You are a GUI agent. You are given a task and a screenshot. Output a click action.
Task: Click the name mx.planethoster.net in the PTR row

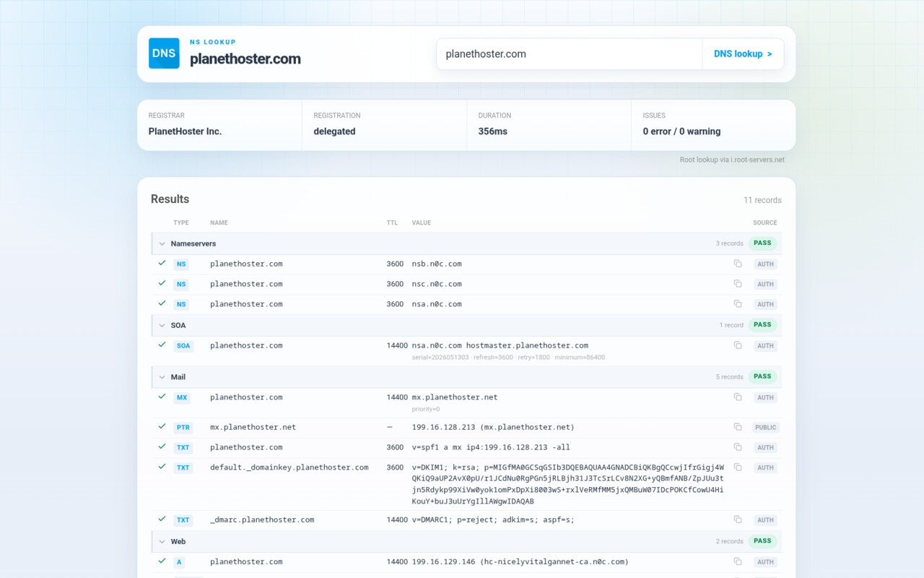click(x=253, y=427)
